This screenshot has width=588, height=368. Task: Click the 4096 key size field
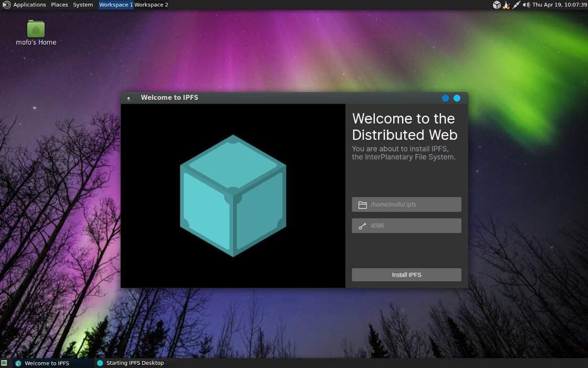point(406,226)
